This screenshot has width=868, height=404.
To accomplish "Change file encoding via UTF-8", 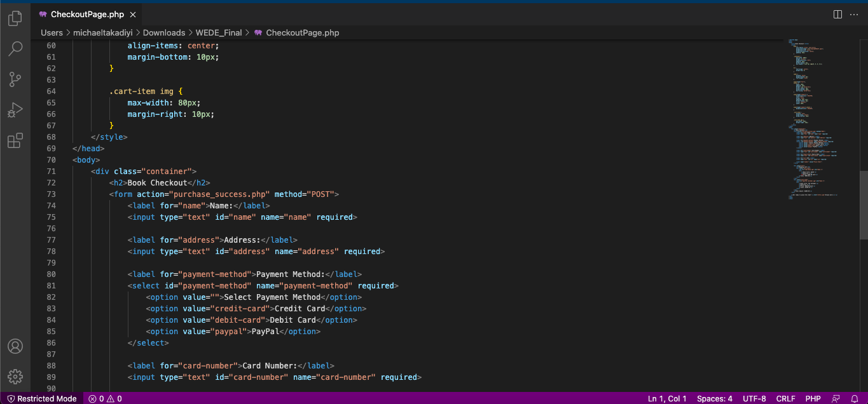I will (x=754, y=398).
